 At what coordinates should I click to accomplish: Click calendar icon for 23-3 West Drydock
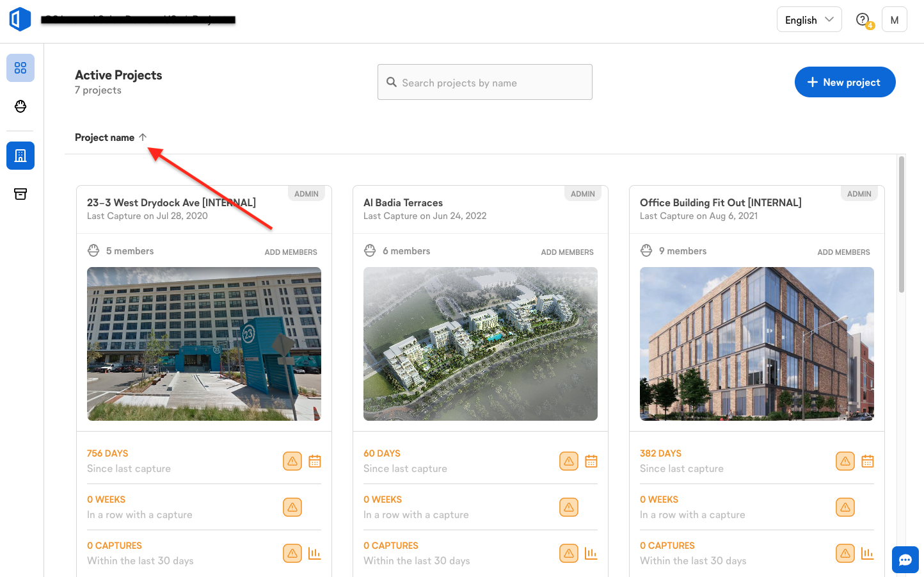315,461
